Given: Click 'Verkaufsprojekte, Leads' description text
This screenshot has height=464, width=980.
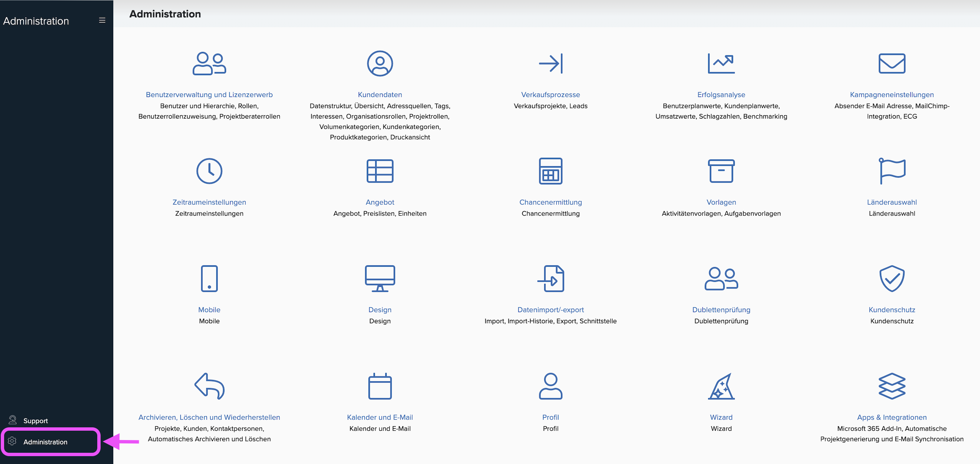Looking at the screenshot, I should (551, 106).
